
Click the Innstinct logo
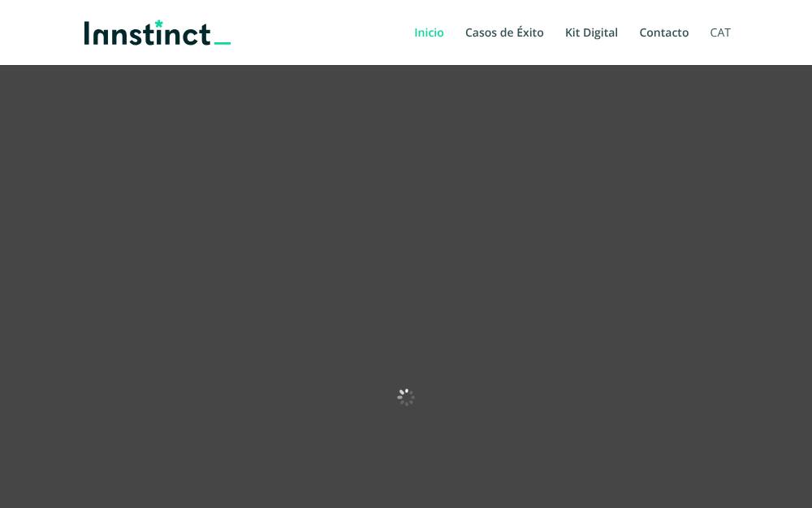click(158, 33)
